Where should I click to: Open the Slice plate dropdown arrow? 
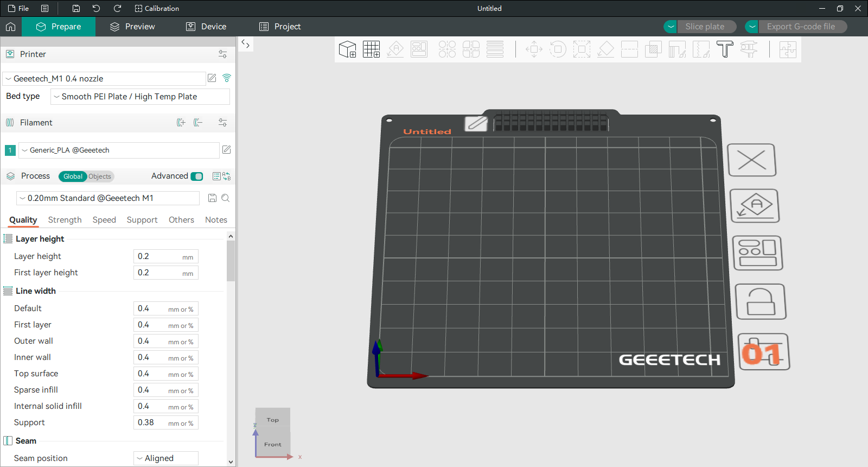(671, 27)
